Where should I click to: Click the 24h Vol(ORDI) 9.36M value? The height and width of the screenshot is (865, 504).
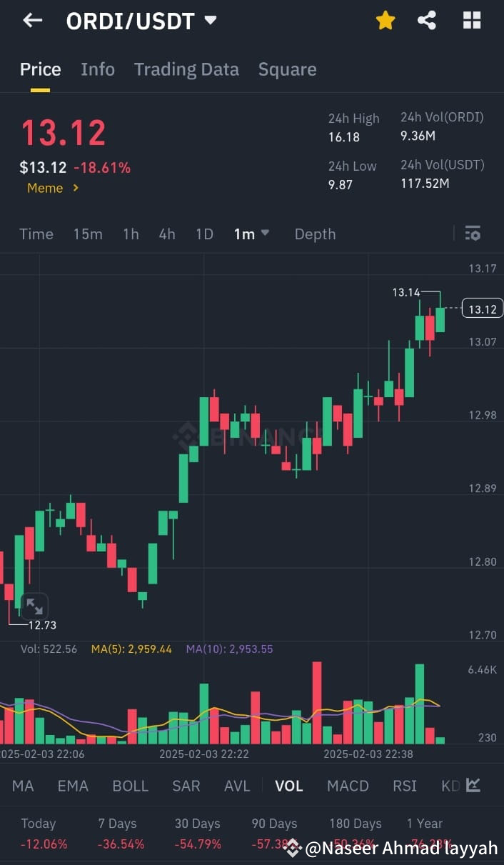418,136
